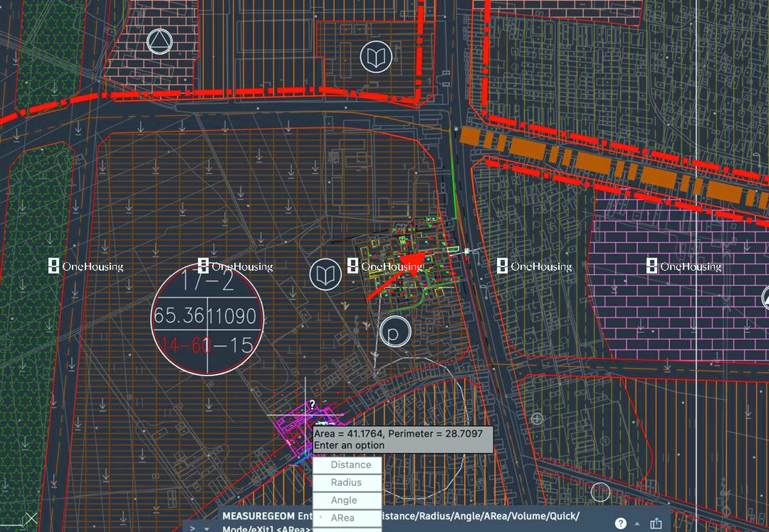Open command line help question icon
Viewport: 769px width, 532px height.
click(x=620, y=523)
